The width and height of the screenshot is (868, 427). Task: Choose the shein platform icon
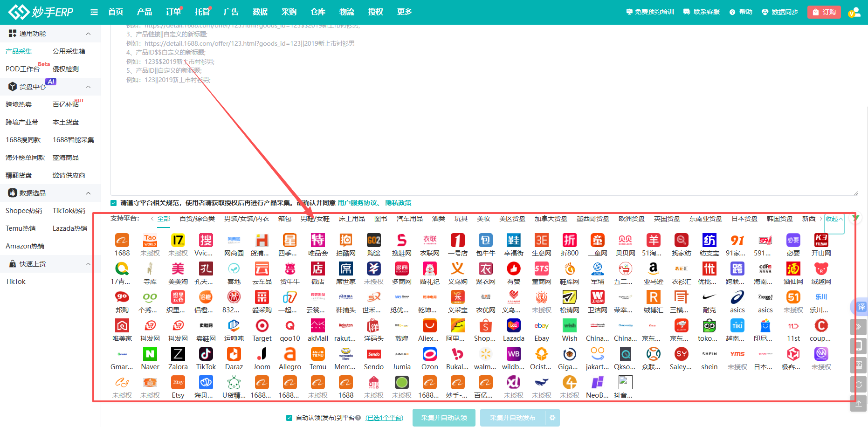coord(709,355)
